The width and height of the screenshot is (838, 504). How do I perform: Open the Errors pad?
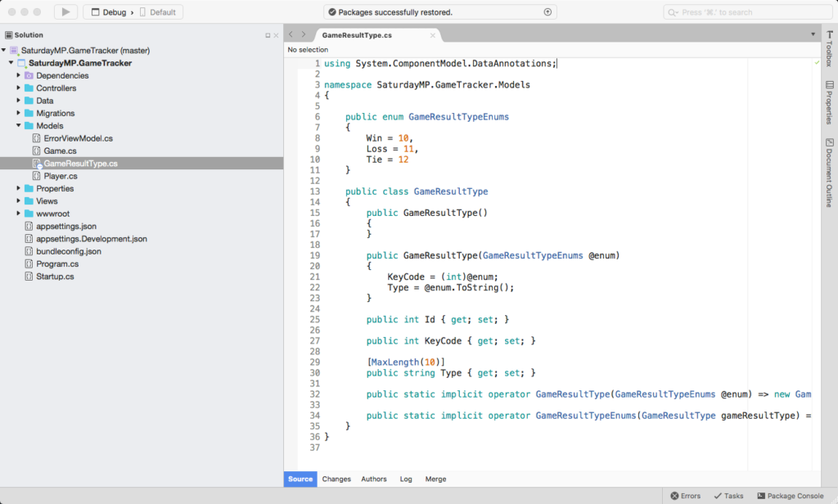[685, 495]
